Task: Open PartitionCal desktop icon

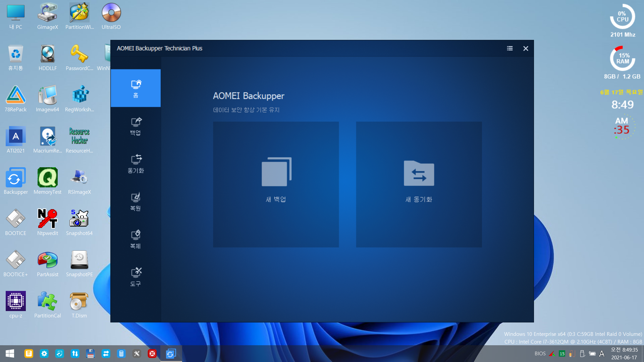Action: [x=47, y=305]
